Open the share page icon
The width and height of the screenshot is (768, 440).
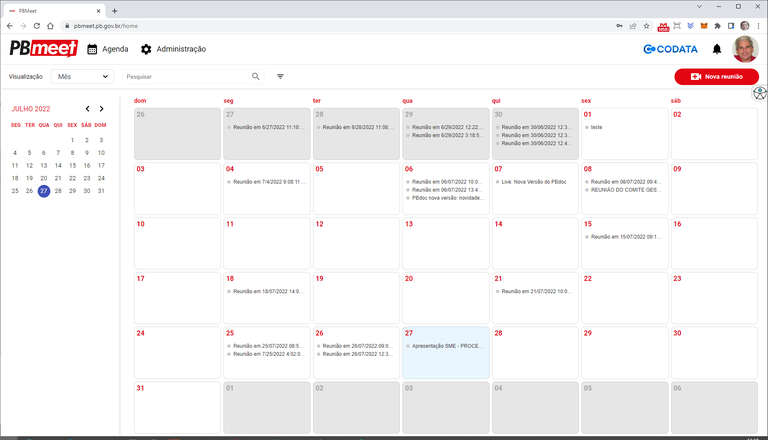(x=633, y=26)
